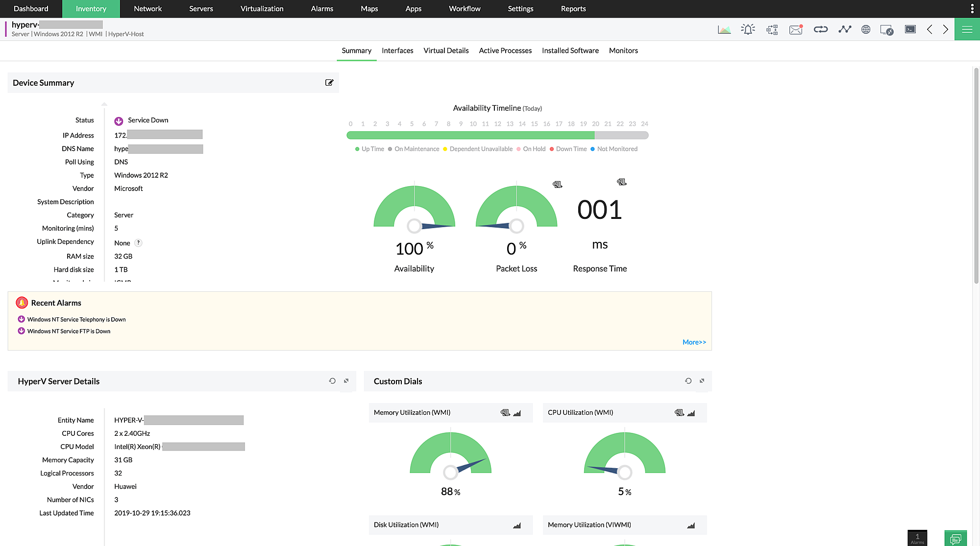Click the web/globe browser icon
Screen dimensions: 980x546
(x=866, y=29)
